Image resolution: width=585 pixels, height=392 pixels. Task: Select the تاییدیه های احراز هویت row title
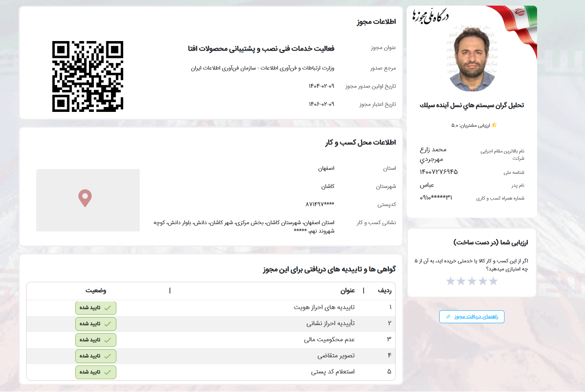pyautogui.click(x=324, y=307)
